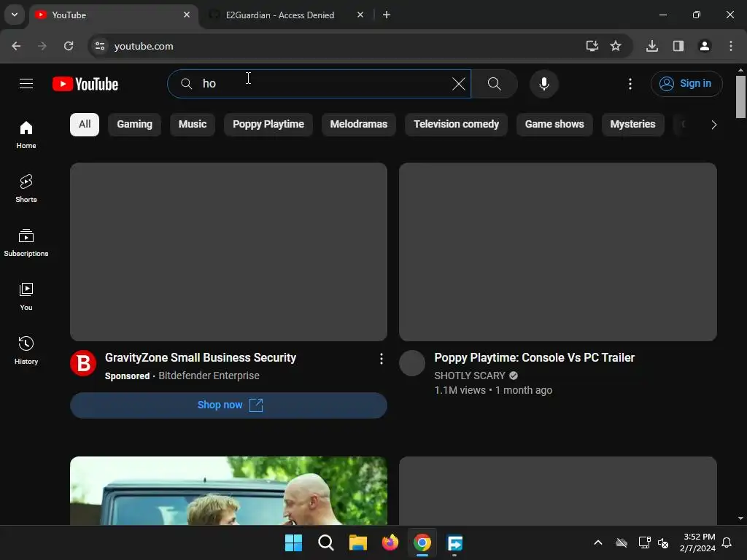Install YouTube app icon in address bar
Viewport: 747px width, 560px height.
point(592,46)
